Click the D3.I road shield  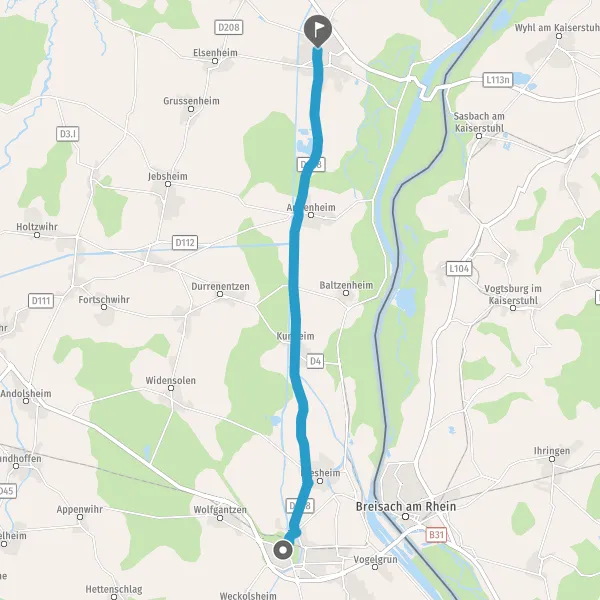click(68, 134)
